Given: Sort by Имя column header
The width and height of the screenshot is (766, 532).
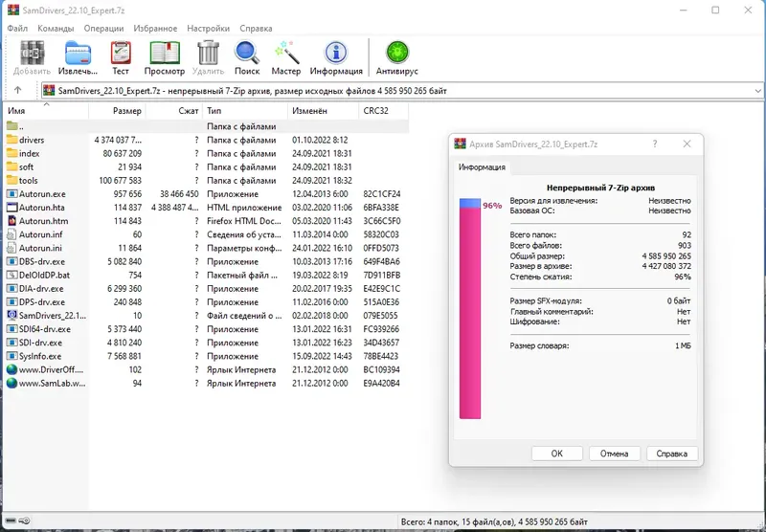Looking at the screenshot, I should pos(46,111).
